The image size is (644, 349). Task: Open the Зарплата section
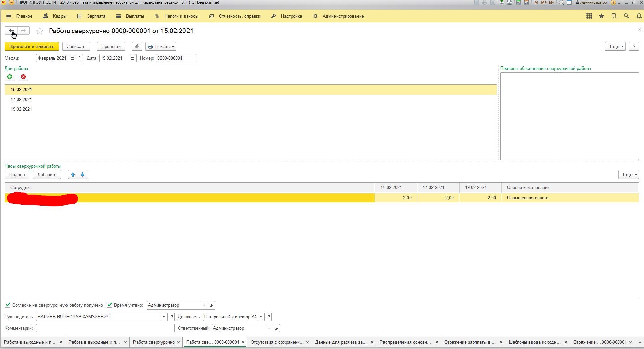[x=91, y=16]
